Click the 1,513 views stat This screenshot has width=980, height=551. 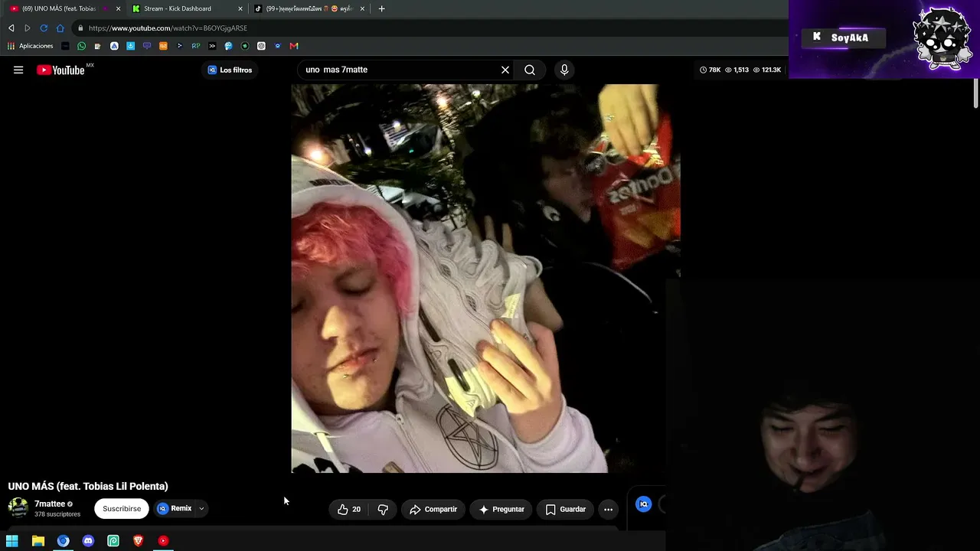pos(737,70)
